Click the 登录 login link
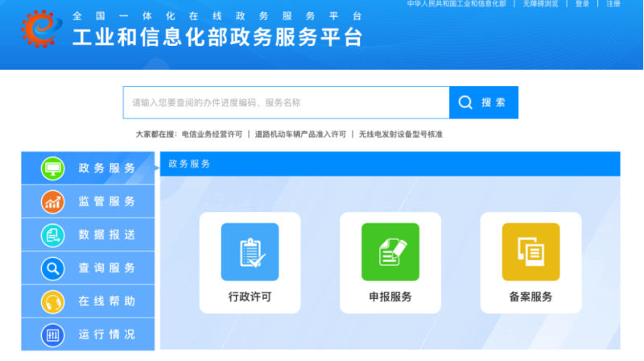Screen dimensions: 644x361 coord(582,4)
